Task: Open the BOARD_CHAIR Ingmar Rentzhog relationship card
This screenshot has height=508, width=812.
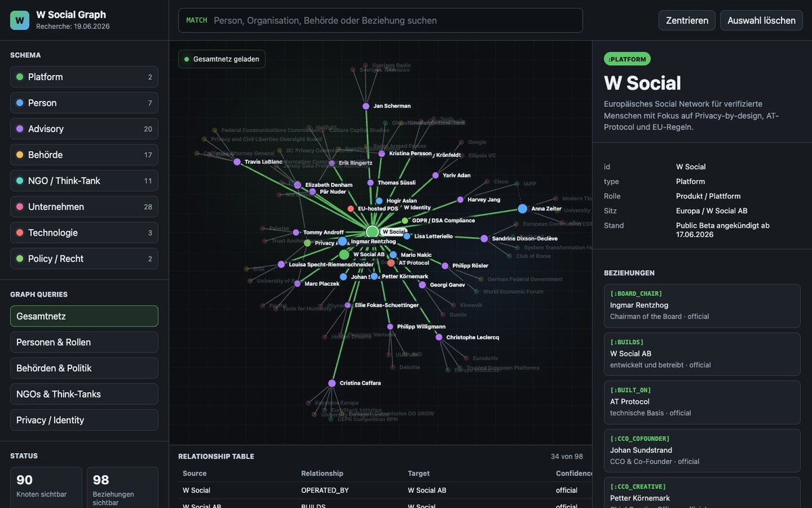Action: [702, 305]
